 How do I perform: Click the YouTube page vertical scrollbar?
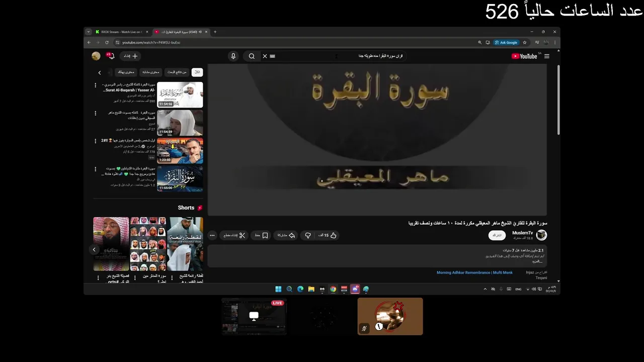[558, 100]
